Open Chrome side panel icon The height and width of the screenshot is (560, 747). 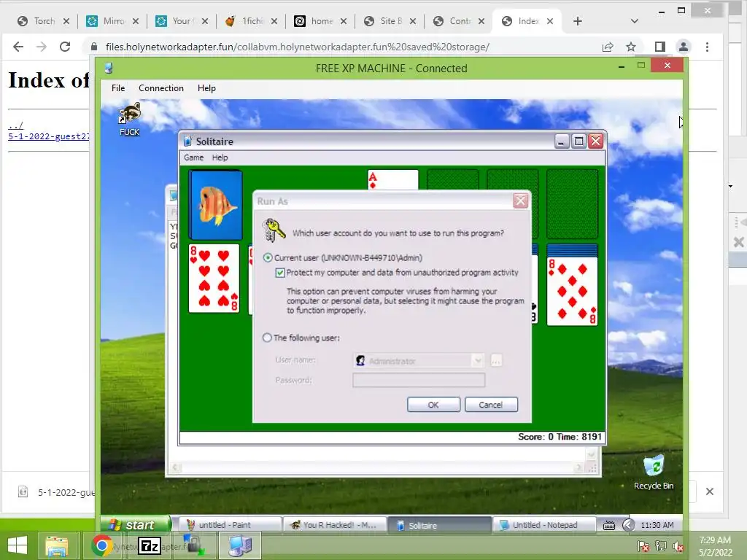659,47
